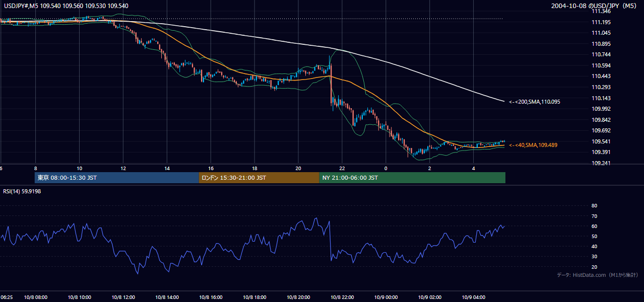Click the 111.346 price axis label
644x302 pixels.
coord(601,11)
